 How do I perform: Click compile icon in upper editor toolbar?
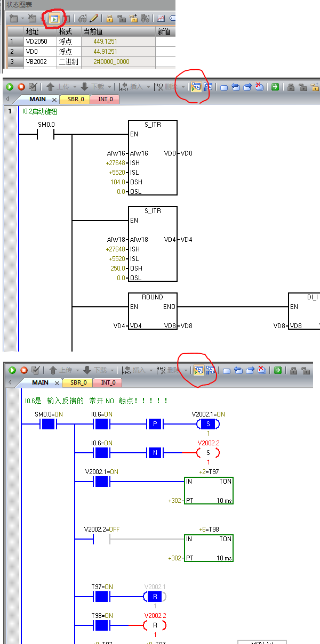point(33,87)
